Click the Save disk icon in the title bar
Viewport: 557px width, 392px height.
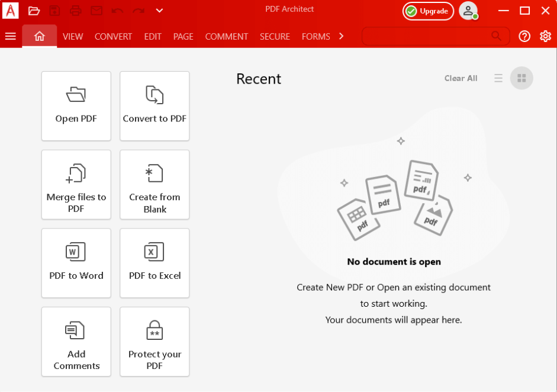54,11
